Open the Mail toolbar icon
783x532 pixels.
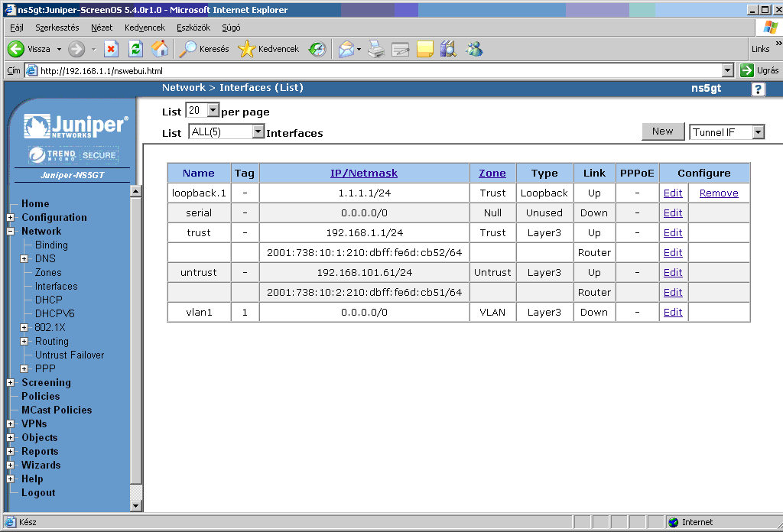pyautogui.click(x=346, y=49)
